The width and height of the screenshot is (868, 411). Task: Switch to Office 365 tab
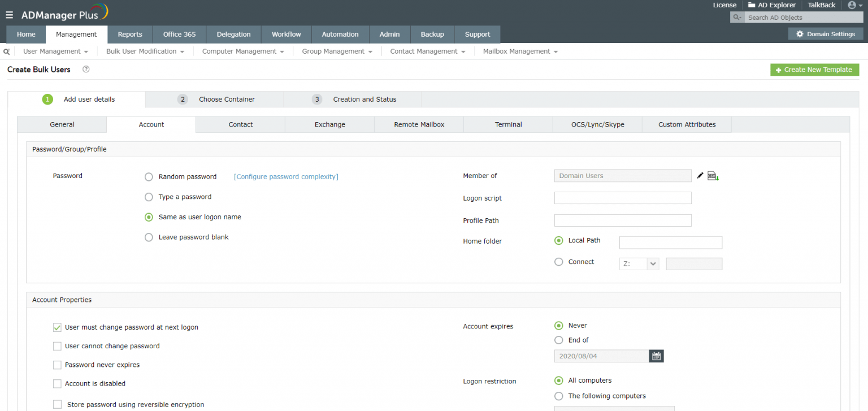click(x=180, y=34)
